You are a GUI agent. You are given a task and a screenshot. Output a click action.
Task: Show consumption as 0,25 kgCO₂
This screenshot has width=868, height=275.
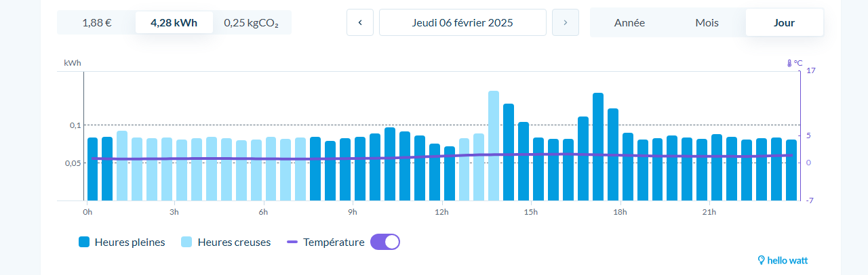point(252,22)
